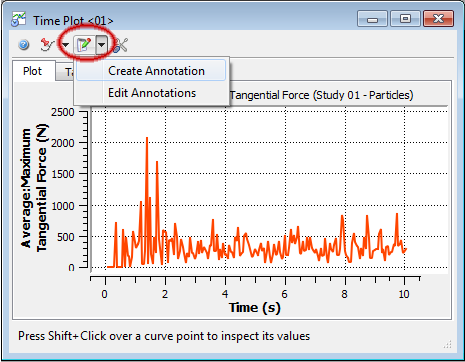Click the Tangential Force plot title
465x362 pixels.
coord(321,95)
